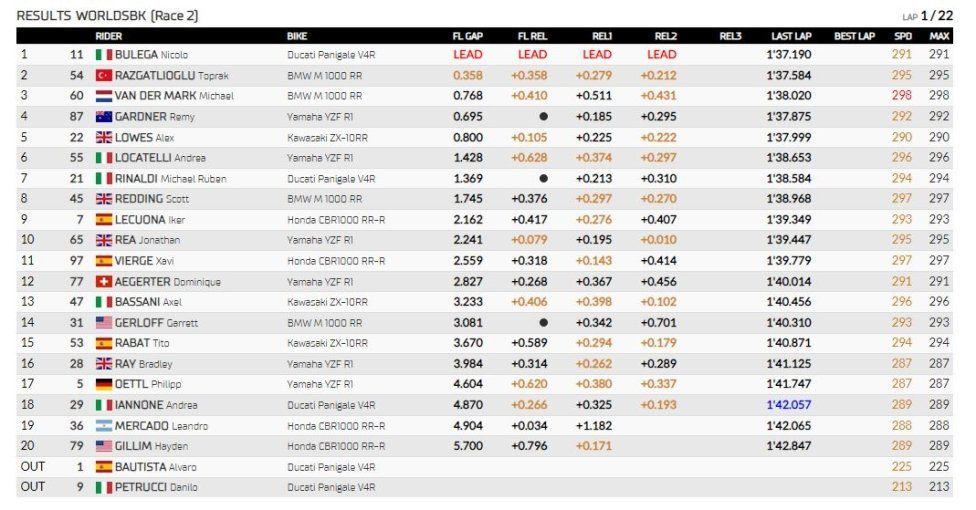
Task: Click the German flag next to OETTL Philipp
Action: tap(103, 384)
